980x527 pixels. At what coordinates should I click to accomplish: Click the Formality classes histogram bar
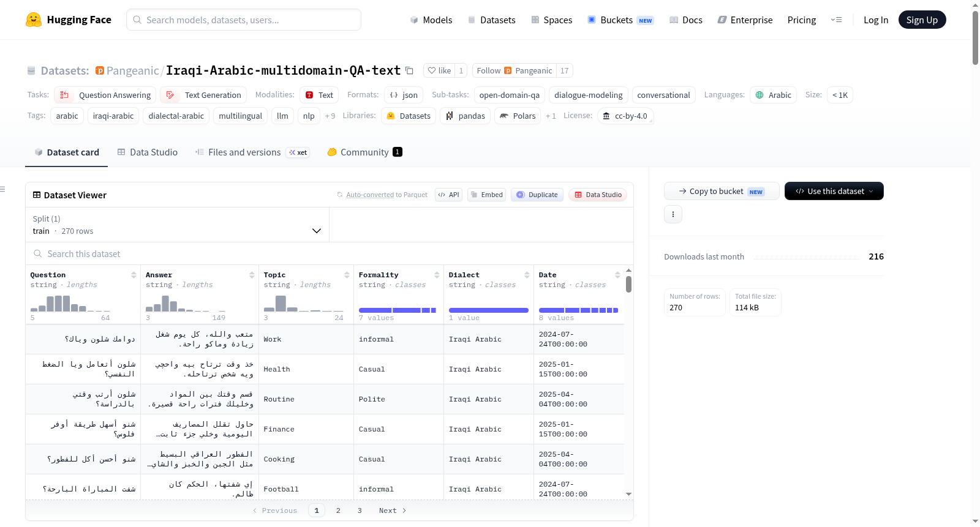[x=398, y=310]
